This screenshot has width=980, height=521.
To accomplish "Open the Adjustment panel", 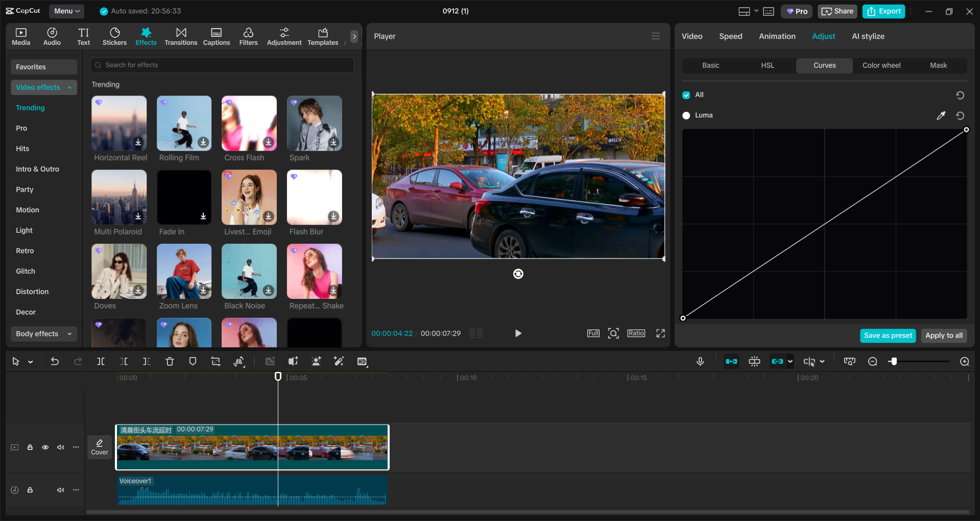I will click(x=284, y=36).
